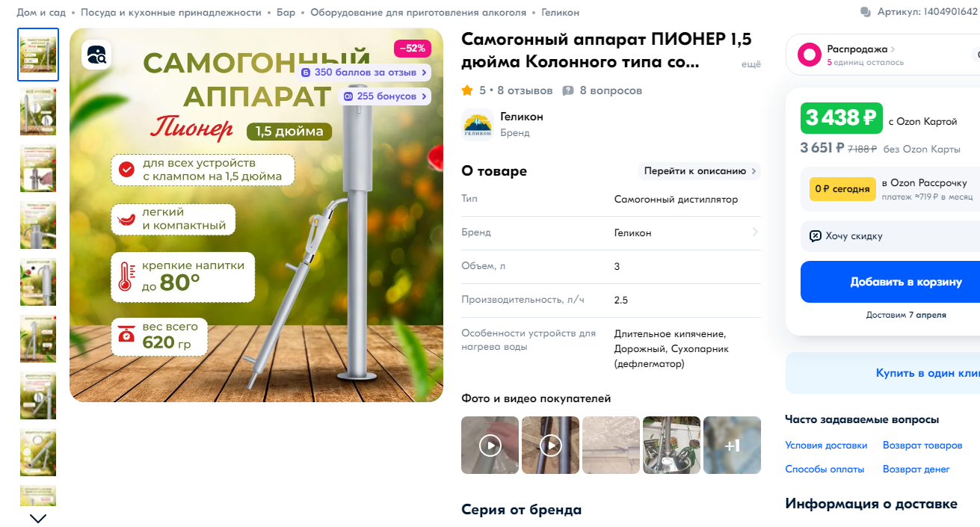Click the orange rating star icon
The width and height of the screenshot is (980, 527).
467,90
